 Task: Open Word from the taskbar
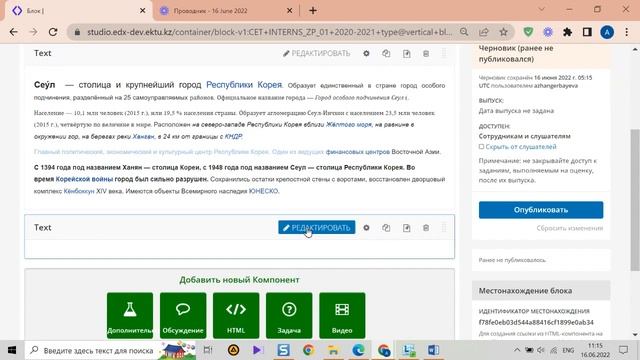[x=433, y=350]
